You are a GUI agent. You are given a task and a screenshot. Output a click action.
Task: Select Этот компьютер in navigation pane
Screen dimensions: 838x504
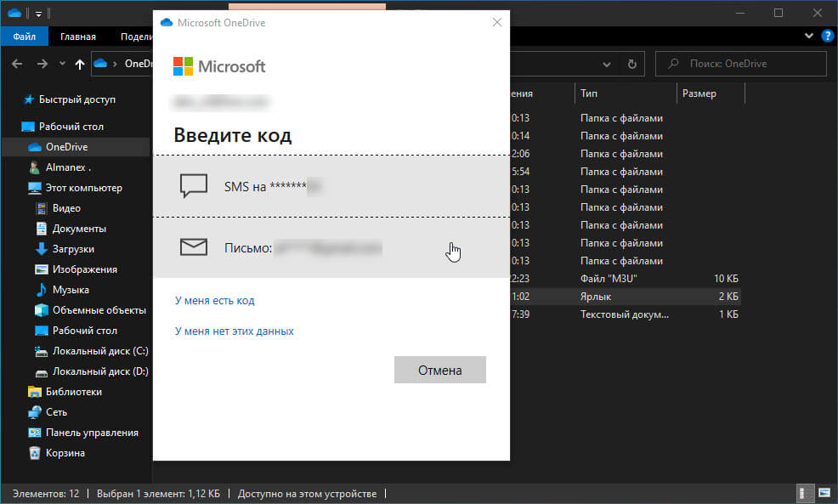pyautogui.click(x=83, y=188)
